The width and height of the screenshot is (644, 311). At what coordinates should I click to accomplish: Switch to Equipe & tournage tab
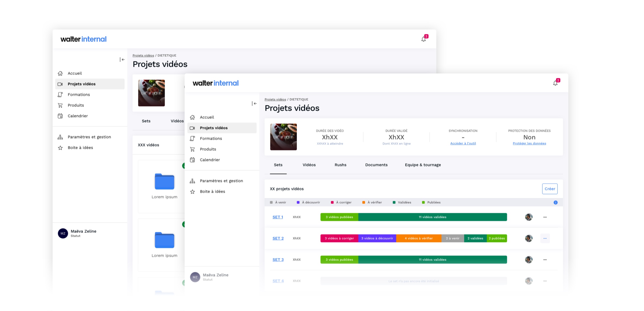[x=423, y=165]
